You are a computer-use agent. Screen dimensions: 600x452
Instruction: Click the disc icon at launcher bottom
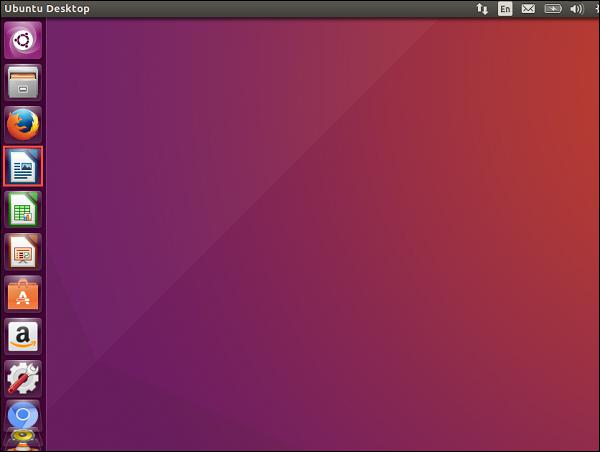(23, 442)
